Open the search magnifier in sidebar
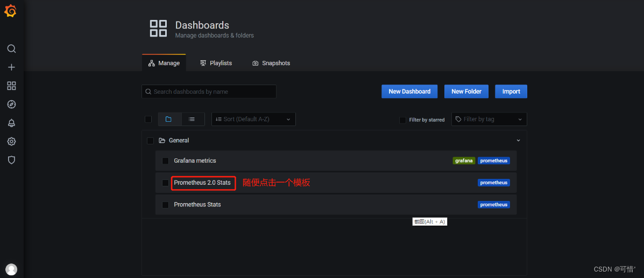 point(11,49)
